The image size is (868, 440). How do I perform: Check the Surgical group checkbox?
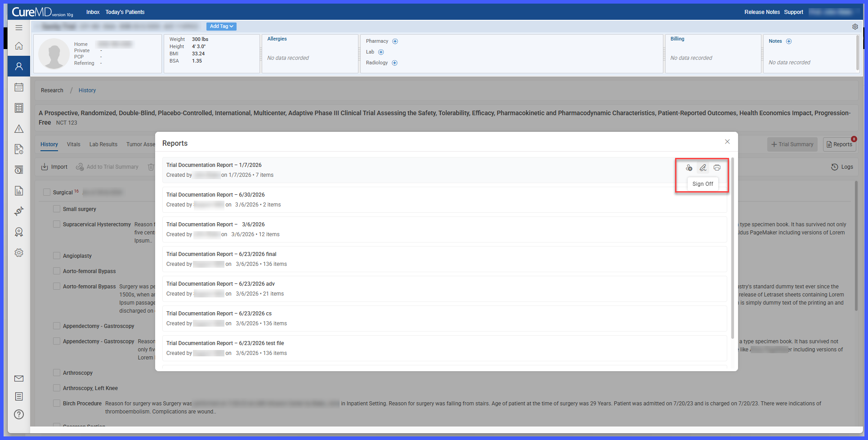[x=47, y=192]
